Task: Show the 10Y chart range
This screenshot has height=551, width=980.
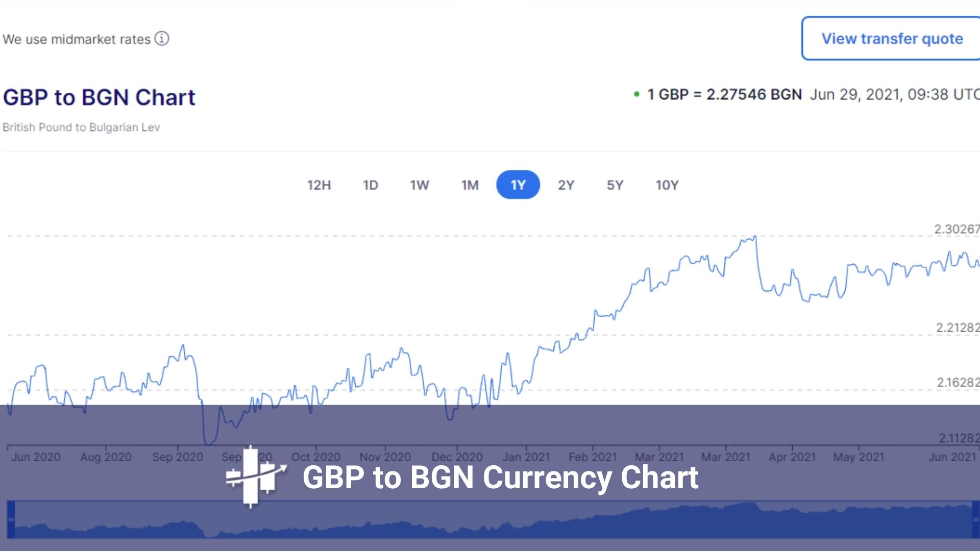Action: click(x=667, y=185)
